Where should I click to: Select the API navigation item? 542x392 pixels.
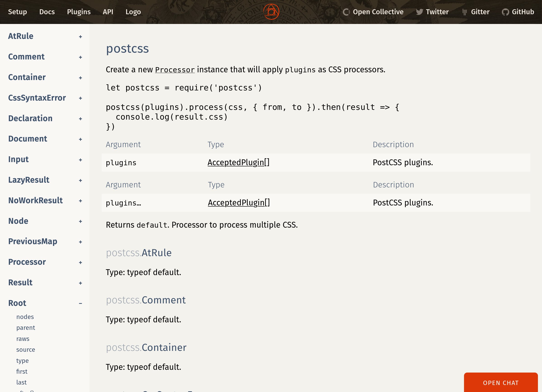(108, 12)
